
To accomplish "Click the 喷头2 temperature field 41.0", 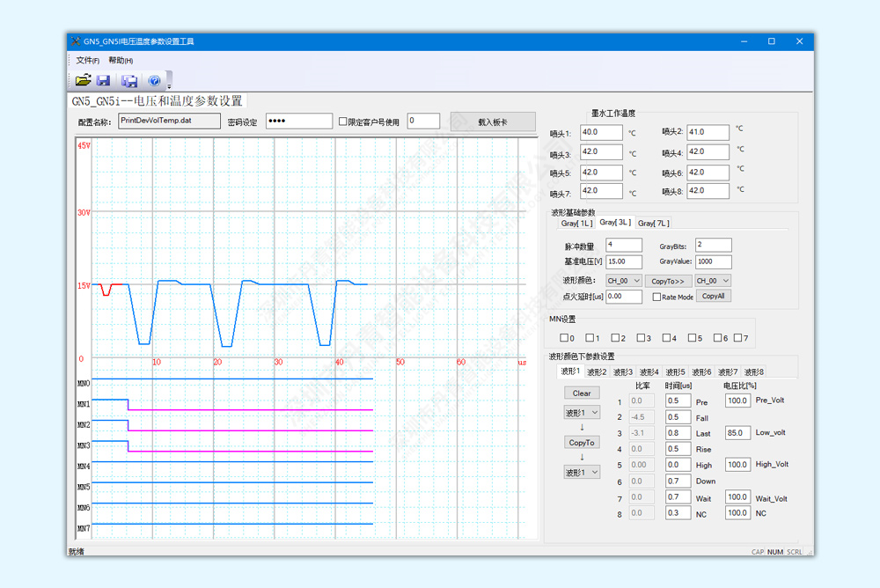I will (708, 133).
